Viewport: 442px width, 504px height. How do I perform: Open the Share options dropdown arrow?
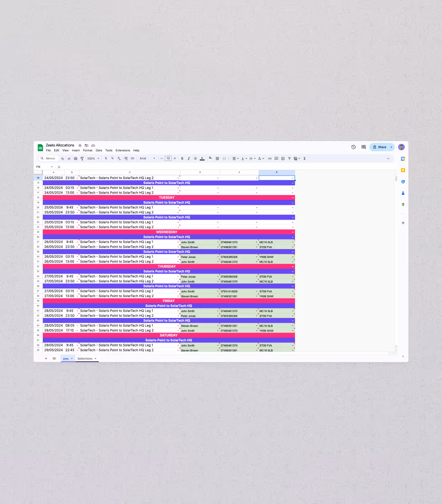tap(391, 147)
